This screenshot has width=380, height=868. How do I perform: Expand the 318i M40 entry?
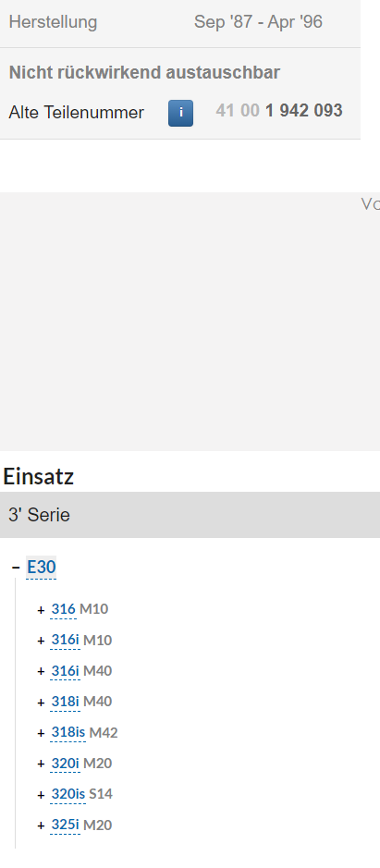tap(41, 702)
